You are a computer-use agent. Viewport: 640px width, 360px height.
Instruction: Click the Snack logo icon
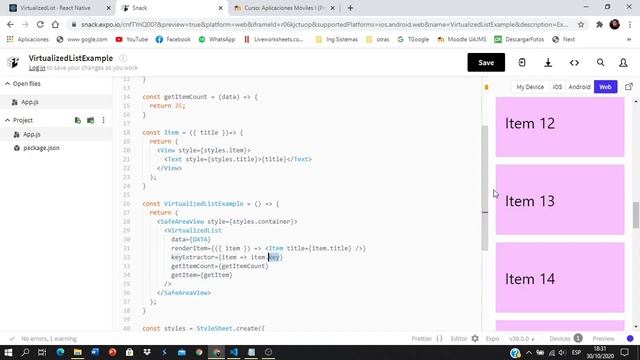13,62
